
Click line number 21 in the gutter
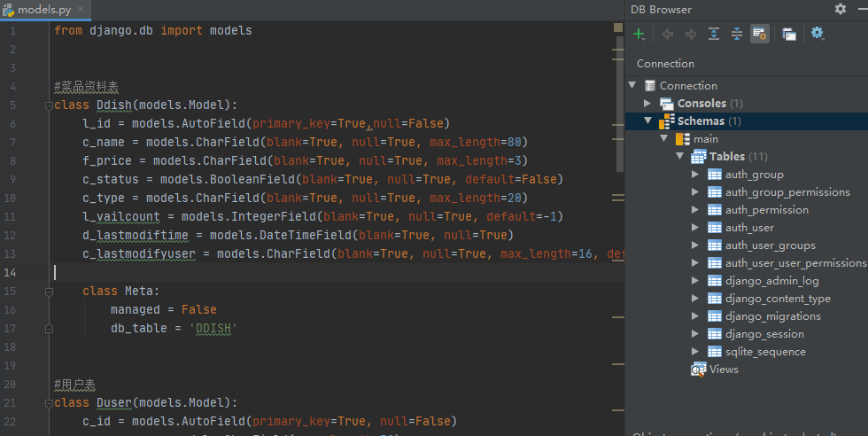(x=10, y=402)
